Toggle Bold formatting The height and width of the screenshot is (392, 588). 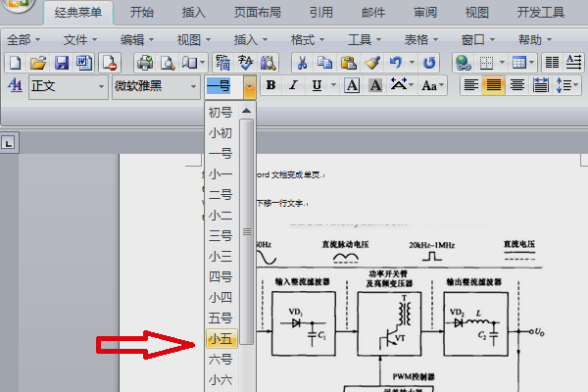[271, 86]
